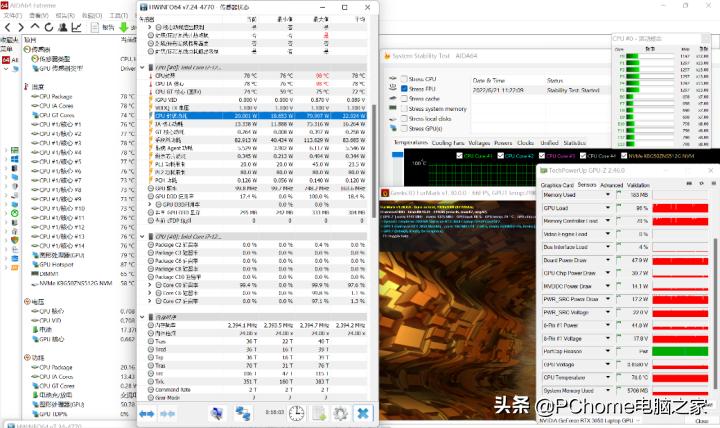Open the GPU Load sensor dropdown in GPU-Z
The height and width of the screenshot is (428, 720).
(608, 208)
